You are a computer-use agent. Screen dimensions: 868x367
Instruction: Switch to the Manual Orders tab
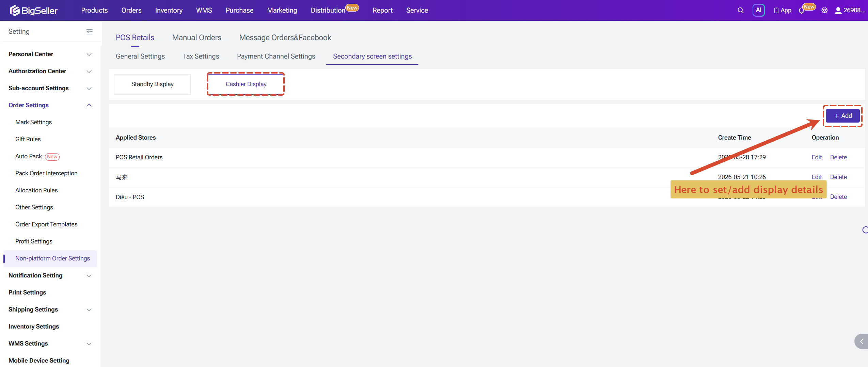196,37
